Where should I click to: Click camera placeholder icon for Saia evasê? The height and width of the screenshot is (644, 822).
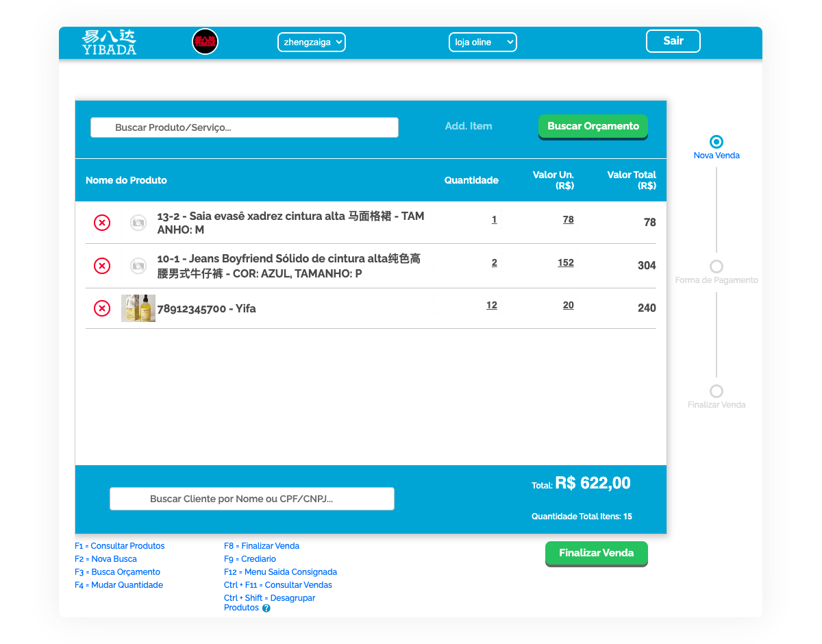click(x=138, y=223)
